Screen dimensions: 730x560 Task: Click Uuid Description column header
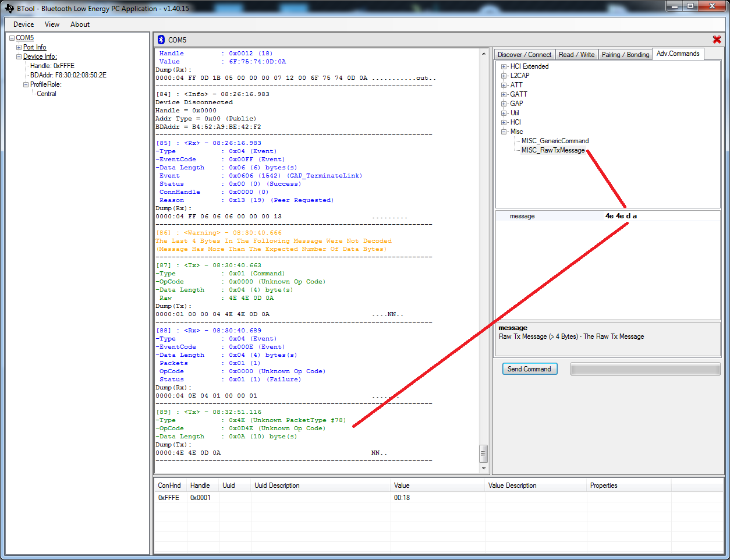(321, 485)
